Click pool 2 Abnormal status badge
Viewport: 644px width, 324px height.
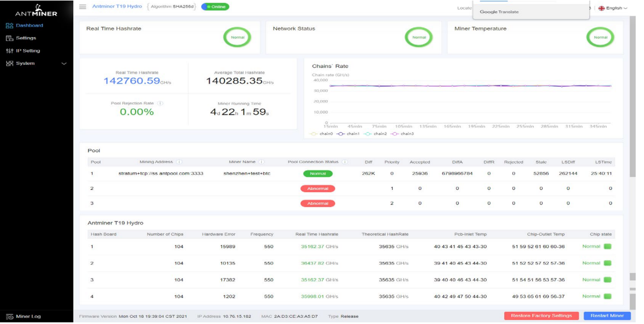(x=318, y=189)
